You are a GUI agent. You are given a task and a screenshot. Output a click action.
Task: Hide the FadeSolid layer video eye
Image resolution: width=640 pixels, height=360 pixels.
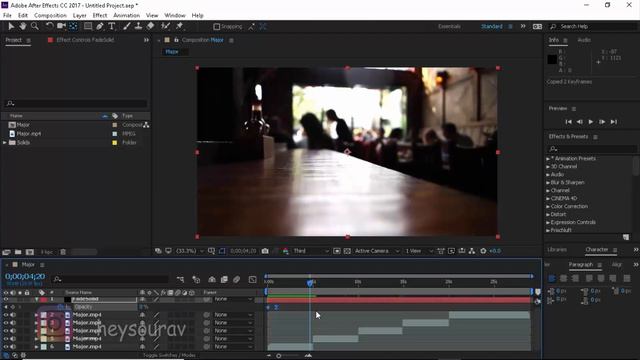(x=6, y=299)
